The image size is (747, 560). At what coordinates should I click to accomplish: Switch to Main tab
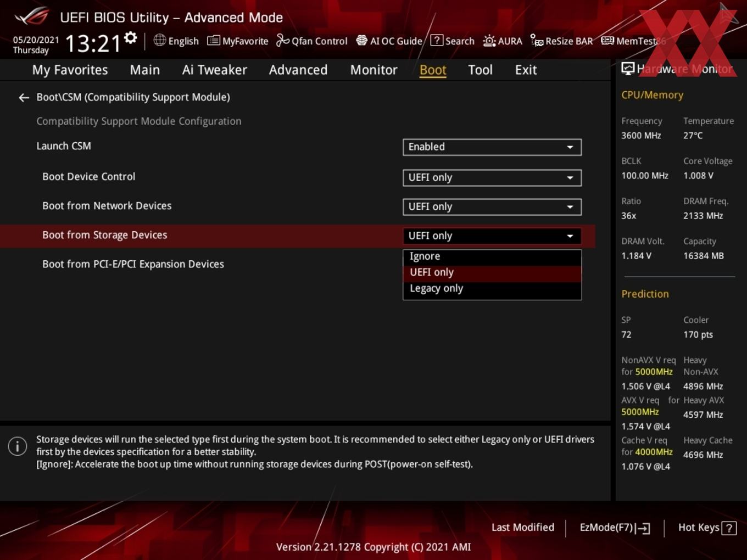point(145,70)
